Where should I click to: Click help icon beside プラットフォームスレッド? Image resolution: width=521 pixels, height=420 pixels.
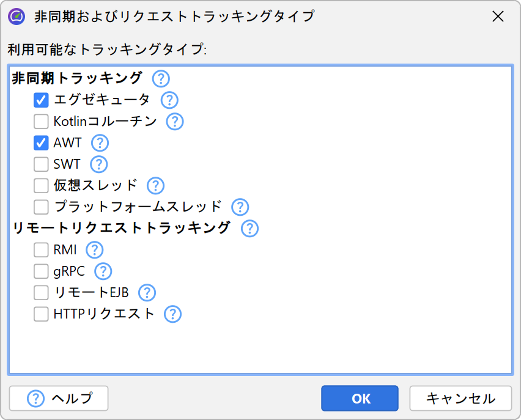pyautogui.click(x=240, y=207)
